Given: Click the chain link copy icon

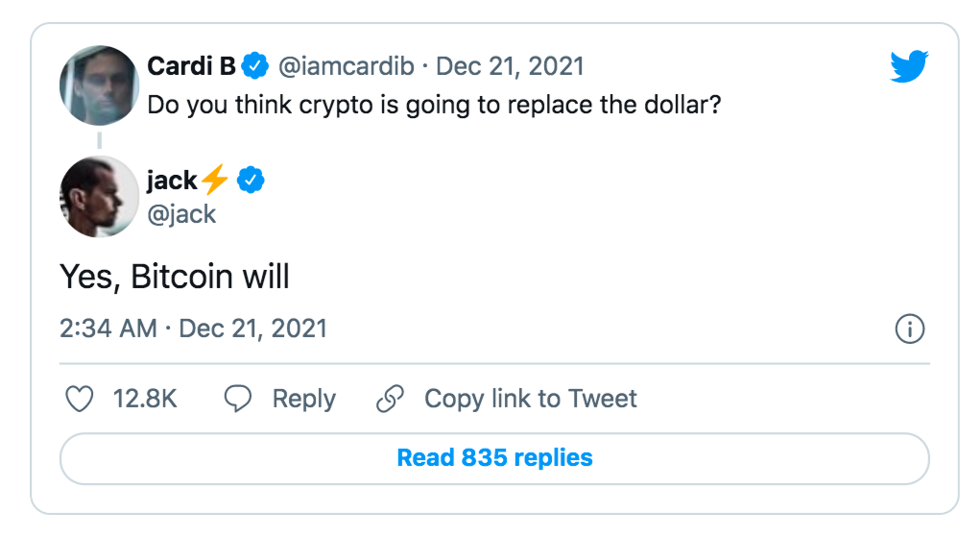Looking at the screenshot, I should click(390, 400).
